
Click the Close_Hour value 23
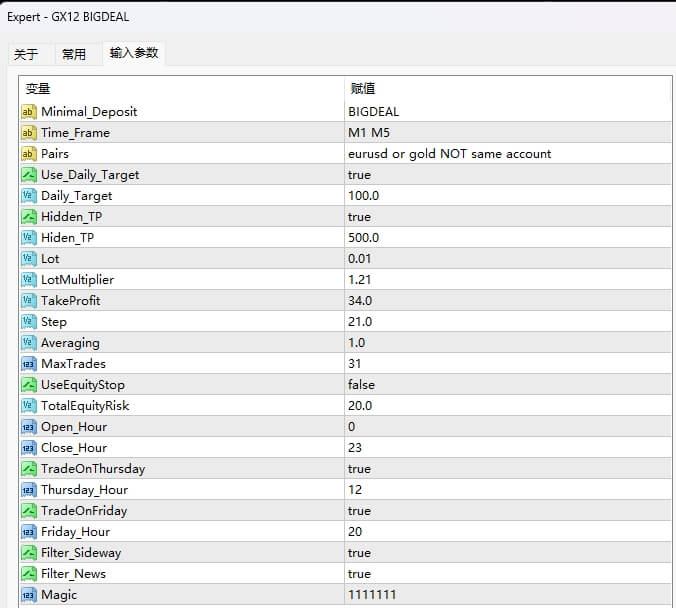(x=355, y=448)
